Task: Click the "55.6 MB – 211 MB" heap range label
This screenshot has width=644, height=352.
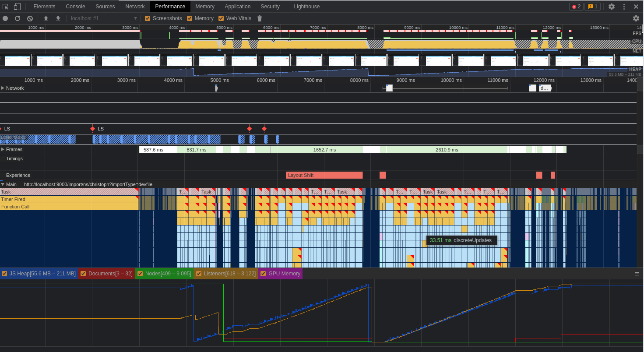Action: pos(625,74)
